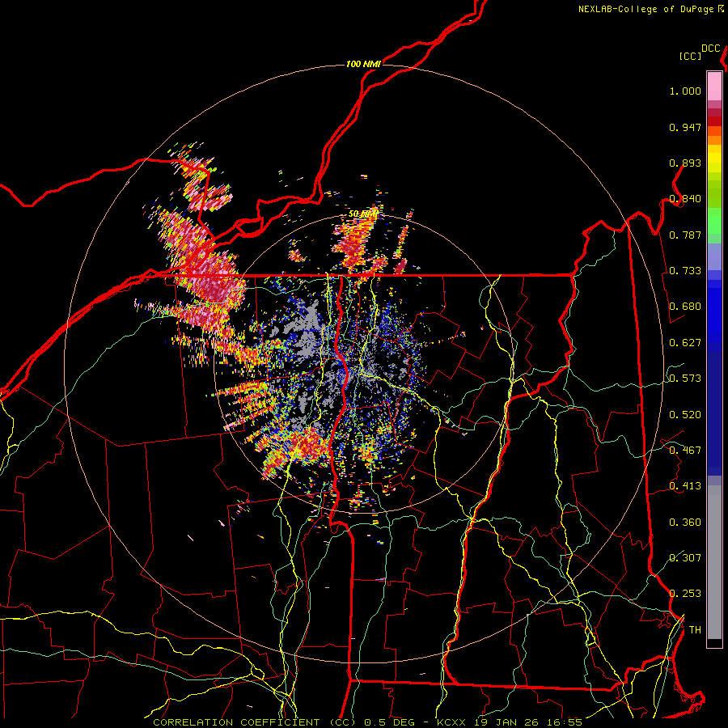Select the 0.627 legend value
The height and width of the screenshot is (728, 728).
pos(685,343)
